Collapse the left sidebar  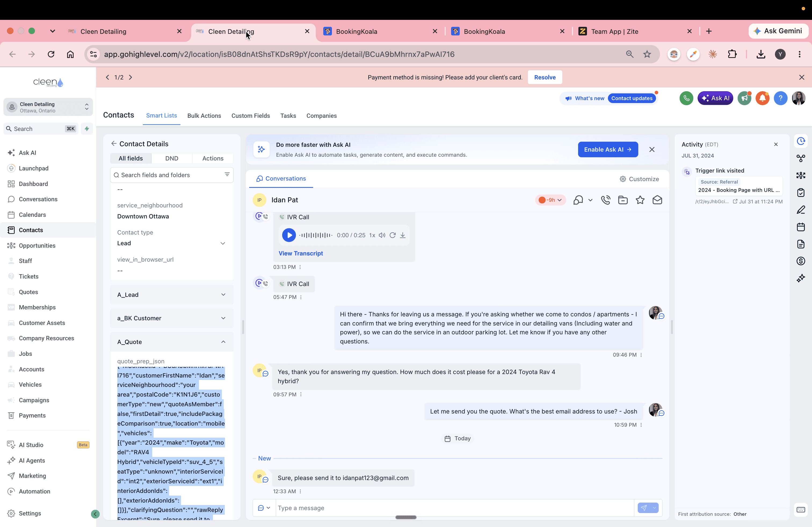95,514
